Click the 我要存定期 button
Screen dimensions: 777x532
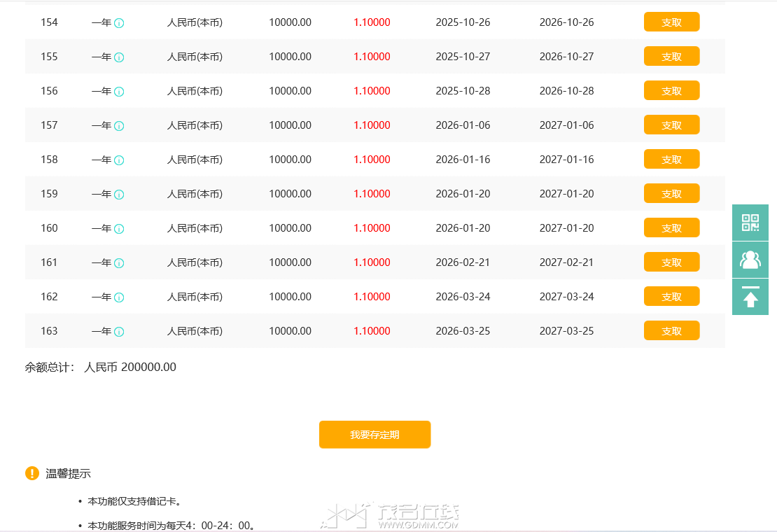(x=374, y=435)
